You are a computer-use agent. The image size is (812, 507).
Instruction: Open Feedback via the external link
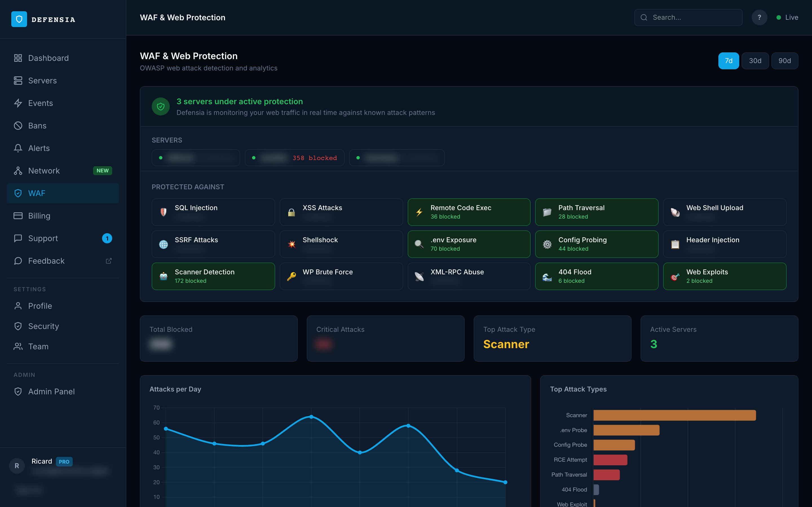(108, 261)
